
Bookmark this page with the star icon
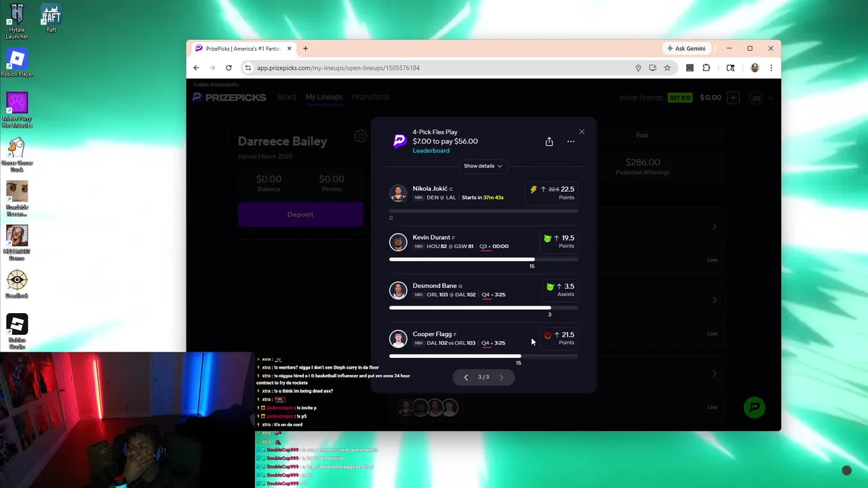(667, 68)
